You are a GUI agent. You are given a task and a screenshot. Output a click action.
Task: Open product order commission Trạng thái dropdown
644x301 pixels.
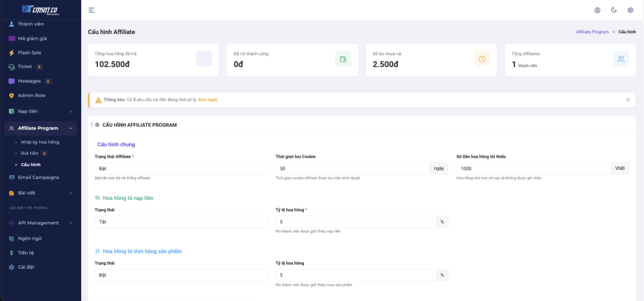180,275
